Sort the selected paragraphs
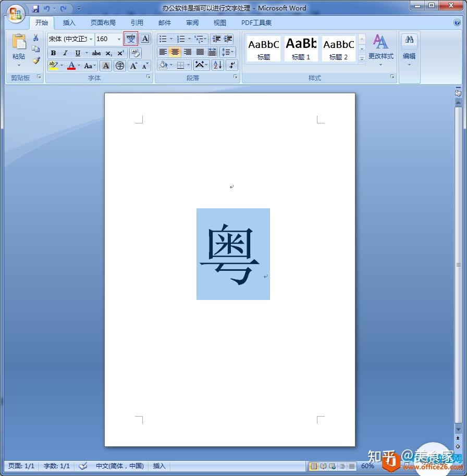Screen dimensions: 467x476 click(x=218, y=65)
